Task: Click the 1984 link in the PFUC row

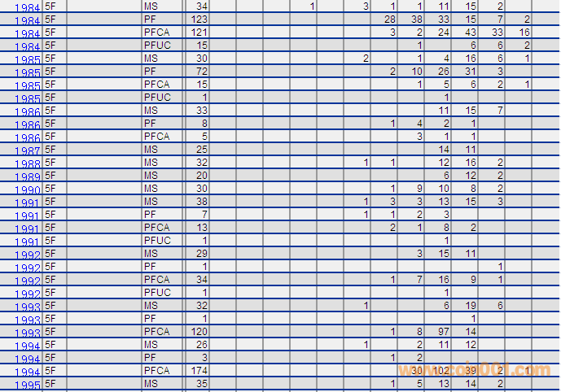Action: 29,47
